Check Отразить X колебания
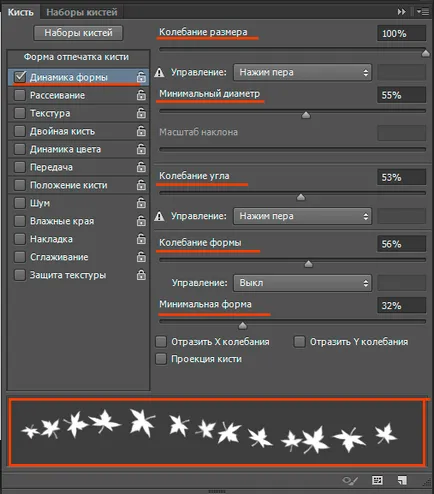This screenshot has width=434, height=494. (x=161, y=342)
